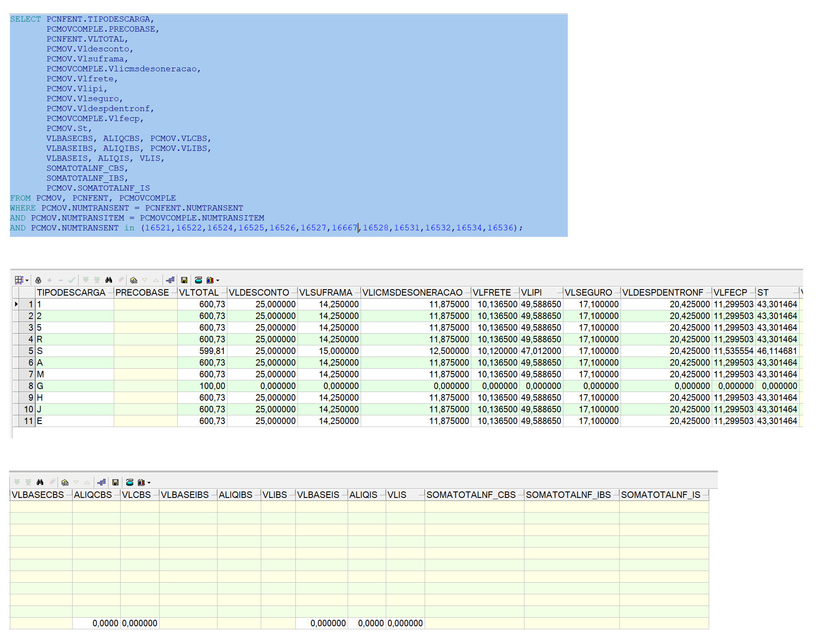The height and width of the screenshot is (644, 816).
Task: Expand the grid selection mode dropdown arrow
Action: coord(27,281)
